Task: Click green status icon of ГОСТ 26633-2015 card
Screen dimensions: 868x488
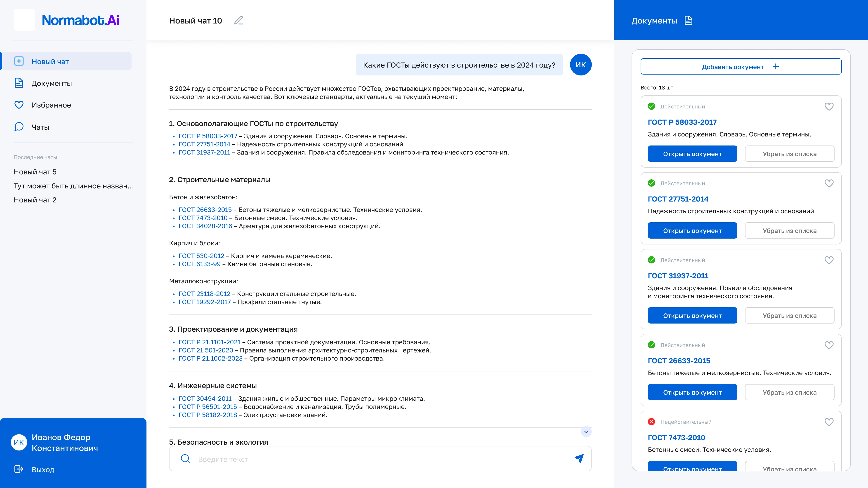Action: (x=651, y=345)
